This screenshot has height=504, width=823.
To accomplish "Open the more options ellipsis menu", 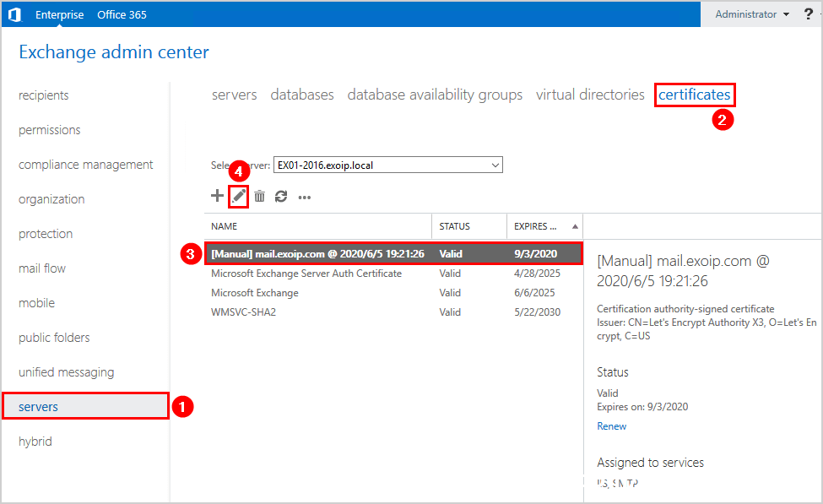I will (305, 198).
